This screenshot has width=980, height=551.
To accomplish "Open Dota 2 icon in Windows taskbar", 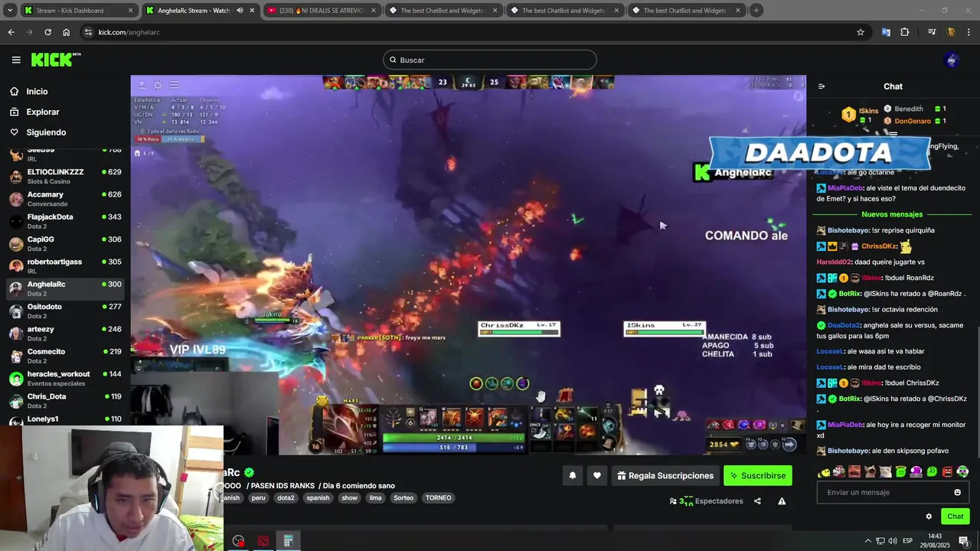I will coord(263,541).
